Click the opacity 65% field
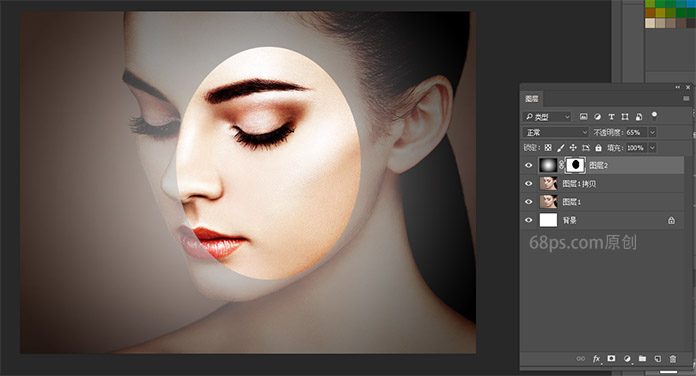Viewport: 696px width, 376px height. (636, 132)
